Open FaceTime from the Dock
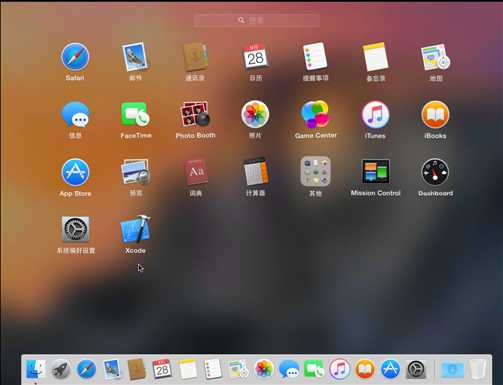This screenshot has width=503, height=385. pyautogui.click(x=314, y=369)
